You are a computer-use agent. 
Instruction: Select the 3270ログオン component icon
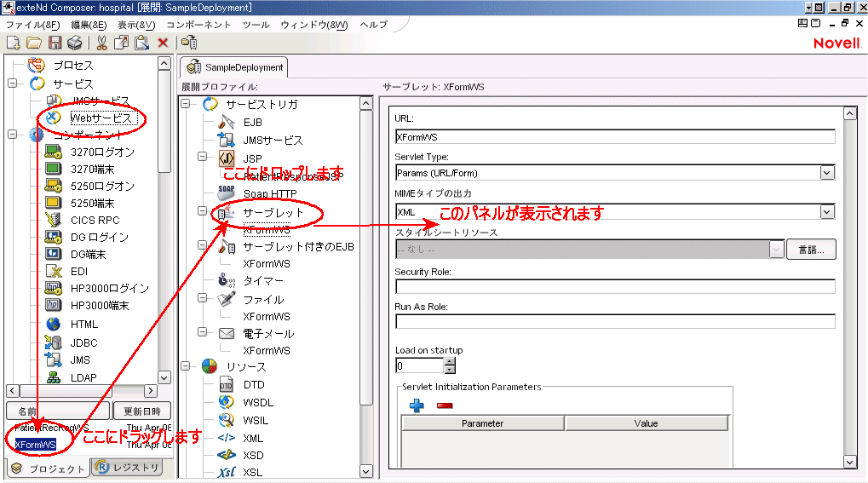tap(53, 152)
